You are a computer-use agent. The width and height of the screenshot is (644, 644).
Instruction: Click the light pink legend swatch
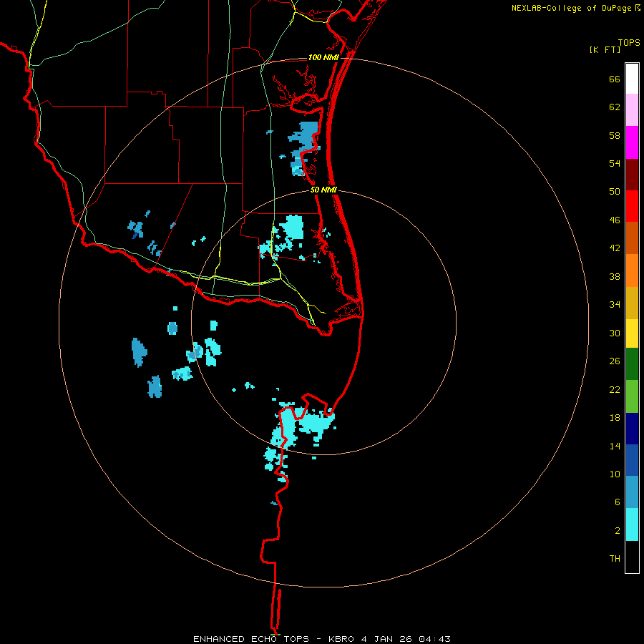pos(632,110)
